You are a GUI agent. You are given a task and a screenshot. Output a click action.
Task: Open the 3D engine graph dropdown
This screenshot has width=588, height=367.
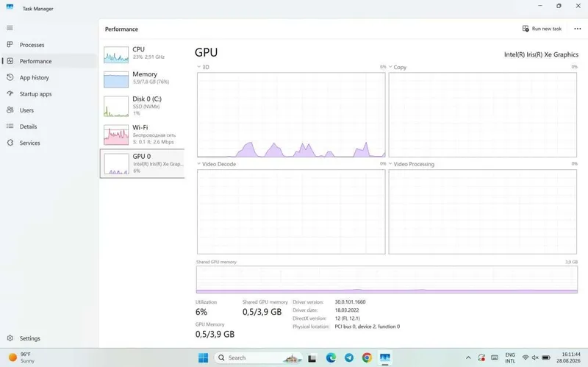coord(198,67)
